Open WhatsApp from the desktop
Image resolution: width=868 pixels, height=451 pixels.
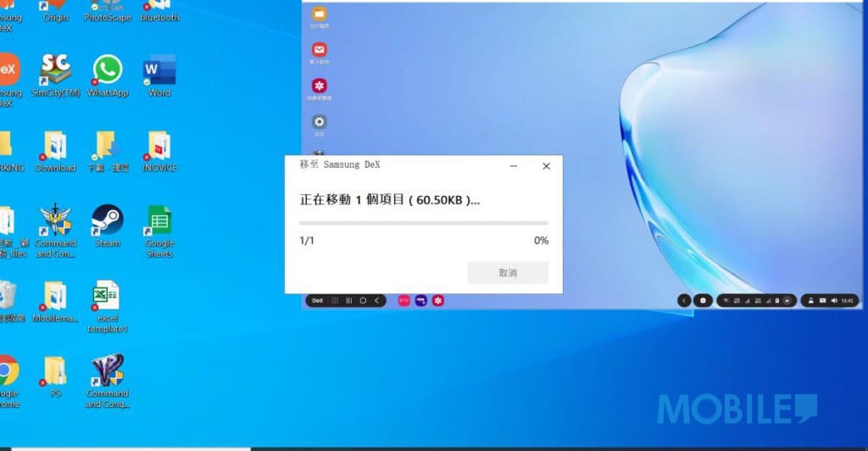click(108, 75)
